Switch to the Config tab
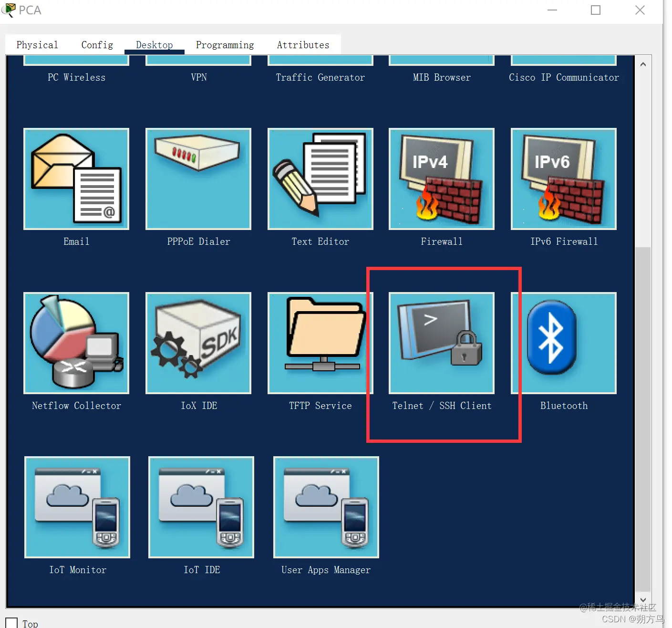 tap(97, 45)
